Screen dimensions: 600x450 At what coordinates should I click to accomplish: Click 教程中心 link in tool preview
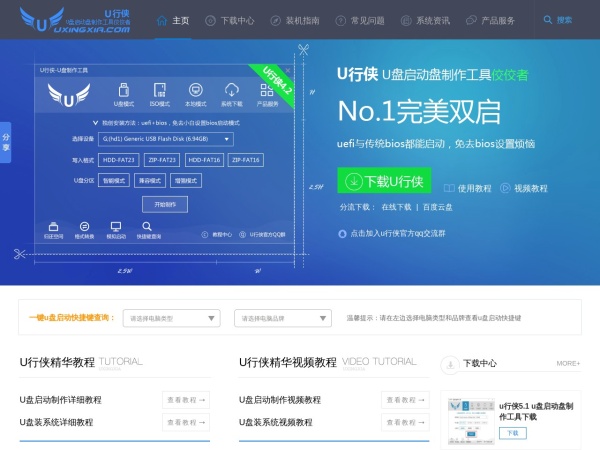pyautogui.click(x=217, y=235)
